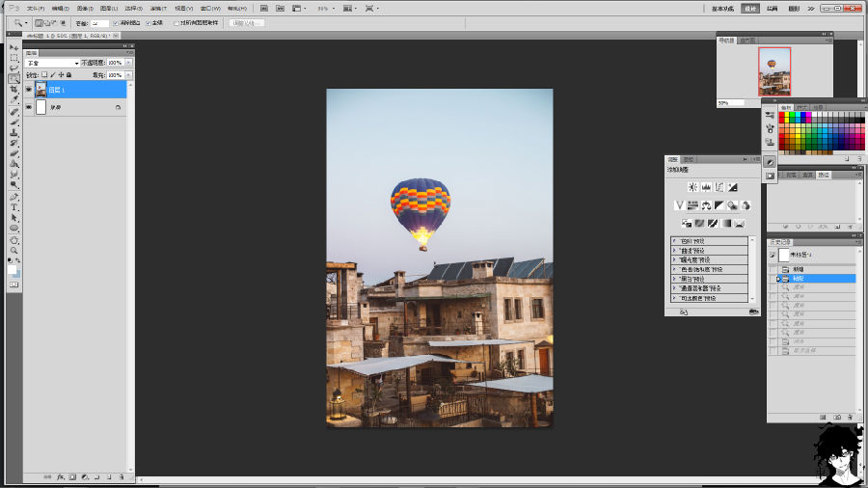Screen dimensions: 868x488
Task: Select the Crop tool in the toolbox
Action: (x=14, y=89)
